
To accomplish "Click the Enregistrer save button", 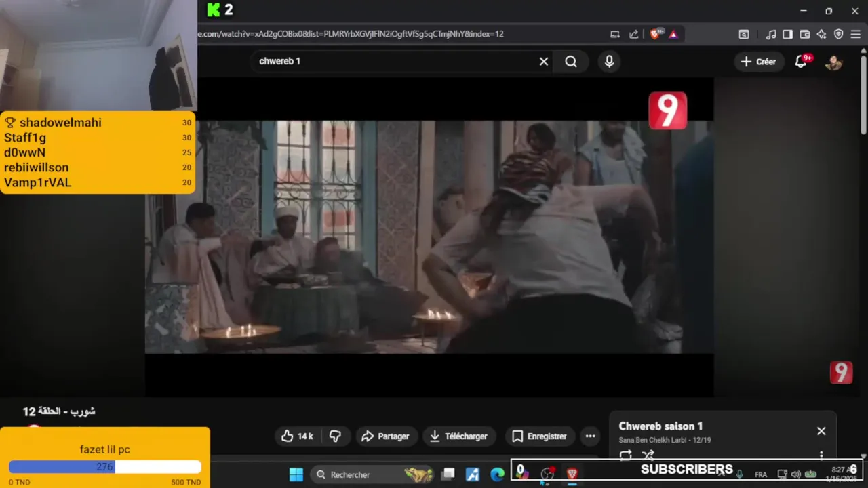I will (539, 436).
